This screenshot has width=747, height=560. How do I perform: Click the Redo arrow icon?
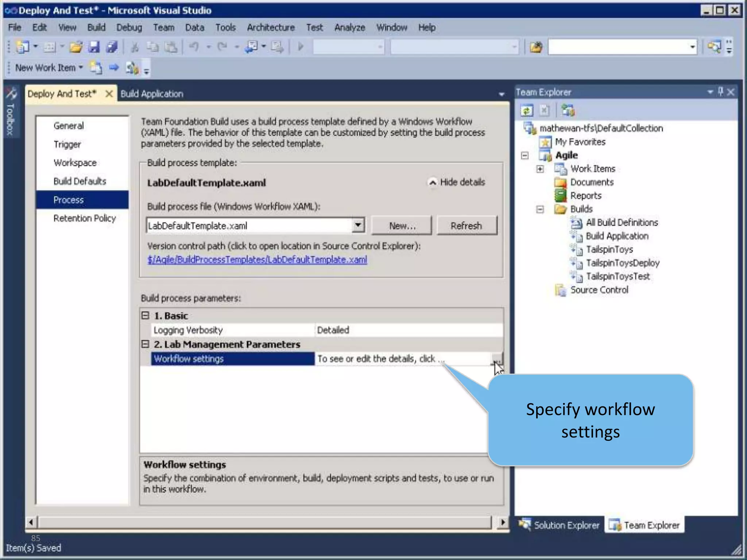tap(222, 47)
